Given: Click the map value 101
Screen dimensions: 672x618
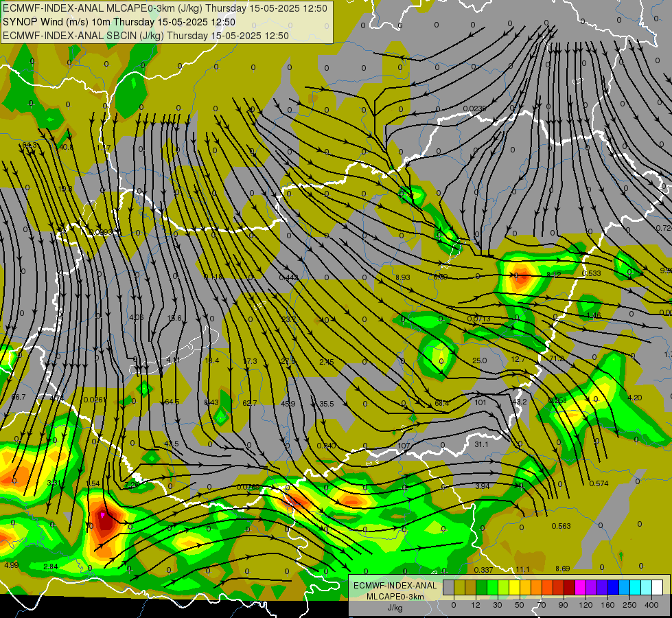Looking at the screenshot, I should pyautogui.click(x=480, y=402).
